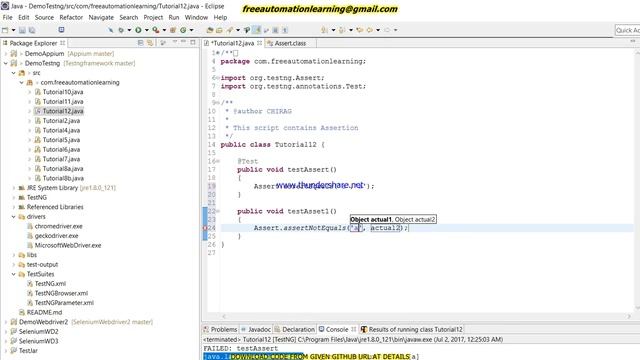The width and height of the screenshot is (640, 360).
Task: Open the Run configurations dropdown arrow
Action: 147,30
